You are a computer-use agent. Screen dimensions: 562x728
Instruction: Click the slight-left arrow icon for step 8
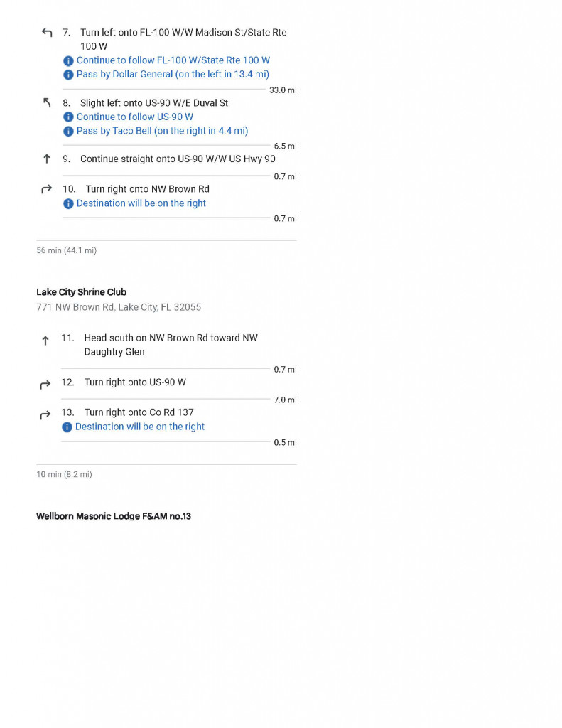(x=47, y=102)
